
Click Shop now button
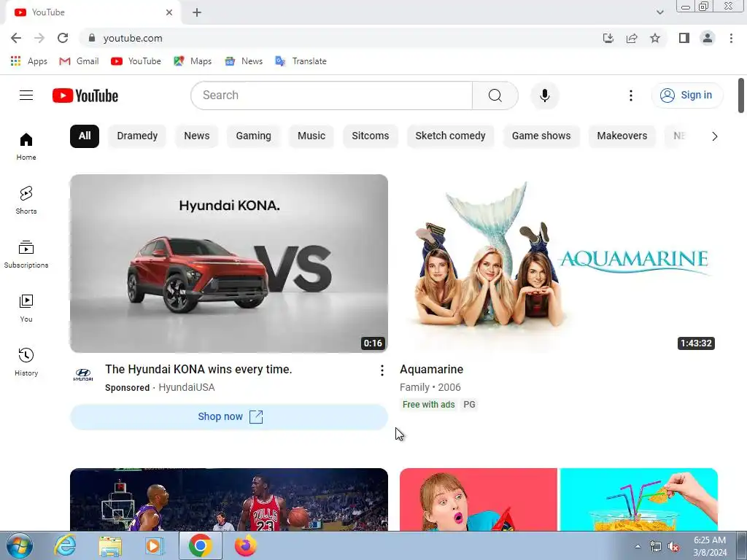pyautogui.click(x=228, y=416)
